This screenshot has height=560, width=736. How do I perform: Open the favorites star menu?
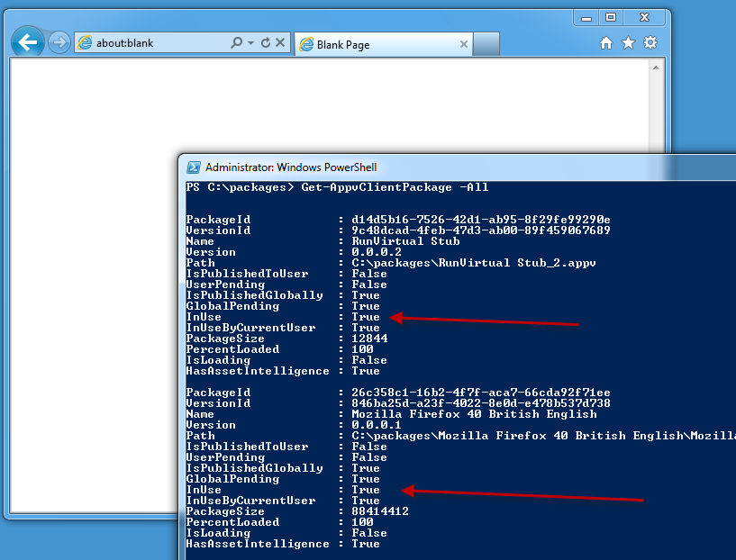pyautogui.click(x=628, y=43)
